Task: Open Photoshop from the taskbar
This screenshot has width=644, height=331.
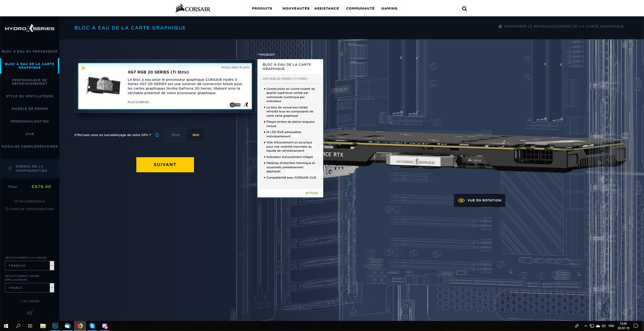Action: (55, 326)
